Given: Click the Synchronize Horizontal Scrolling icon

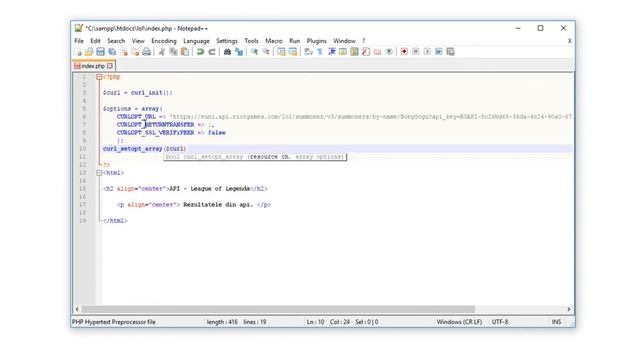Looking at the screenshot, I should 293,52.
